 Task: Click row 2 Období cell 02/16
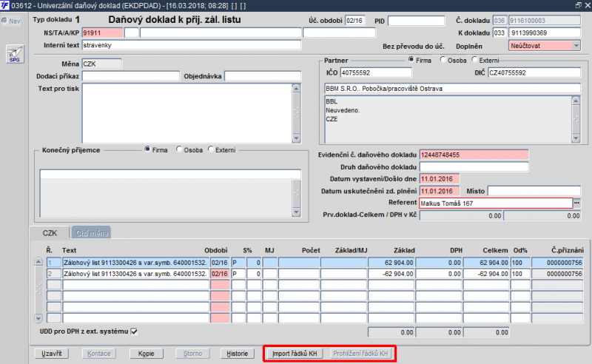coord(220,274)
